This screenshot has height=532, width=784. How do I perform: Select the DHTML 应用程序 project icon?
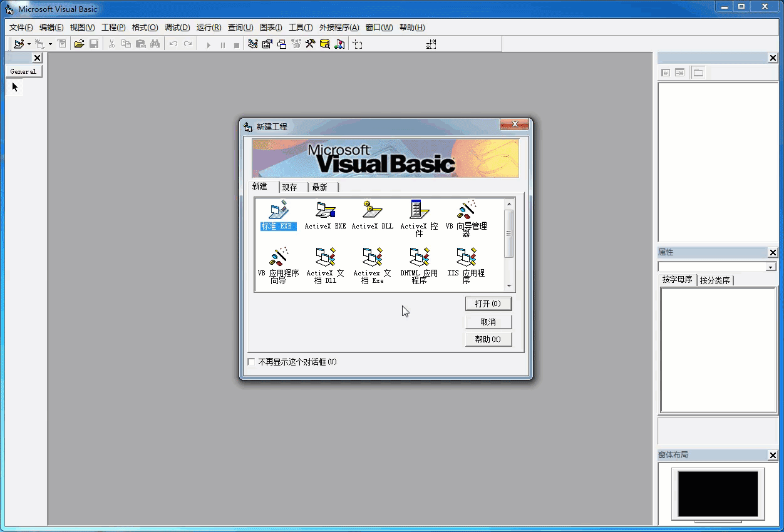419,266
